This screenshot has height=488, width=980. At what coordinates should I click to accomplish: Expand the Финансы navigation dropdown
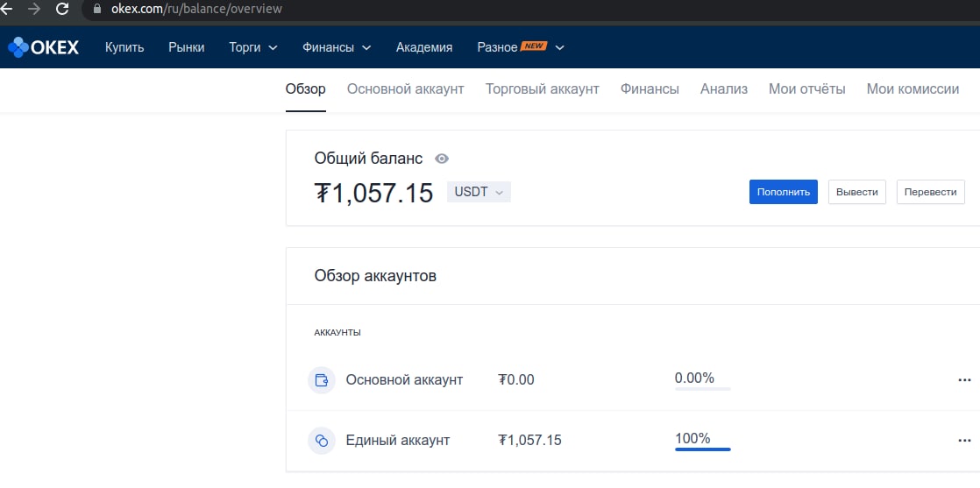(x=337, y=47)
